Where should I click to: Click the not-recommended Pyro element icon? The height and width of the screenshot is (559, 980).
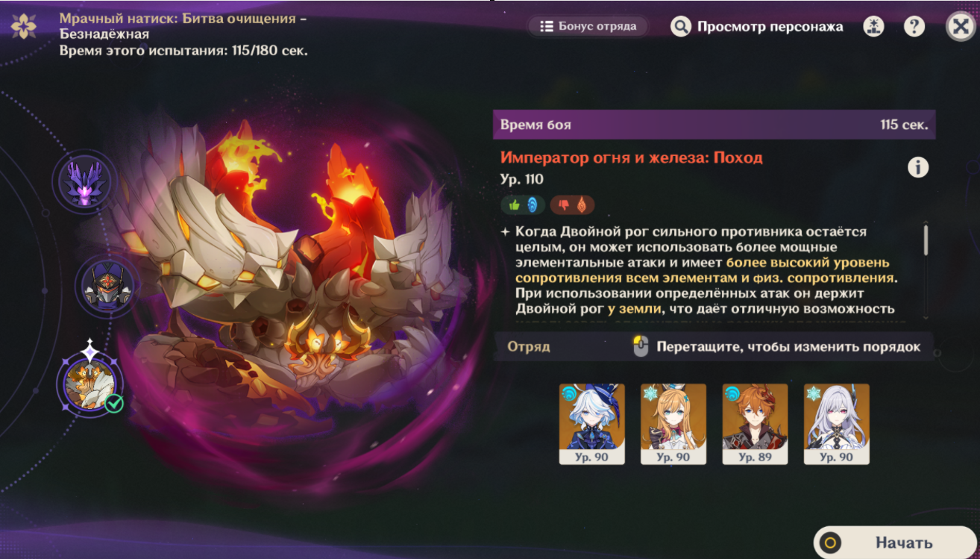572,204
